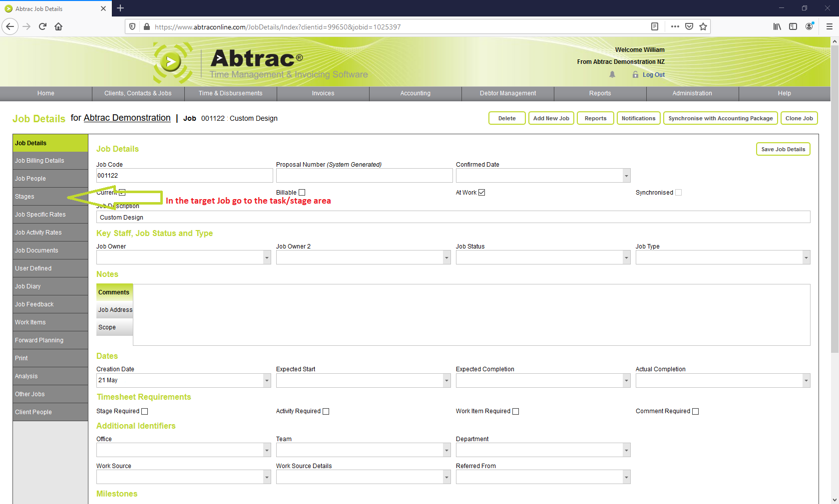Enable the Billable checkbox
This screenshot has height=504, width=839.
pos(302,192)
